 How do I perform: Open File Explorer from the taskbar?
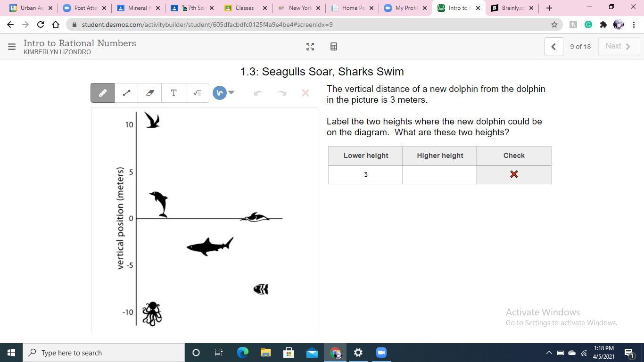click(266, 353)
